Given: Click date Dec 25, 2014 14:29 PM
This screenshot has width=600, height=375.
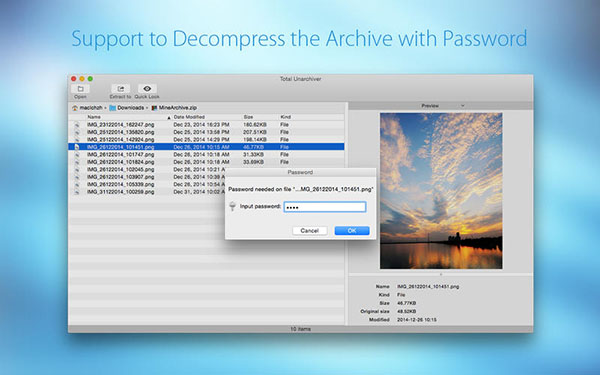Looking at the screenshot, I should 201,140.
